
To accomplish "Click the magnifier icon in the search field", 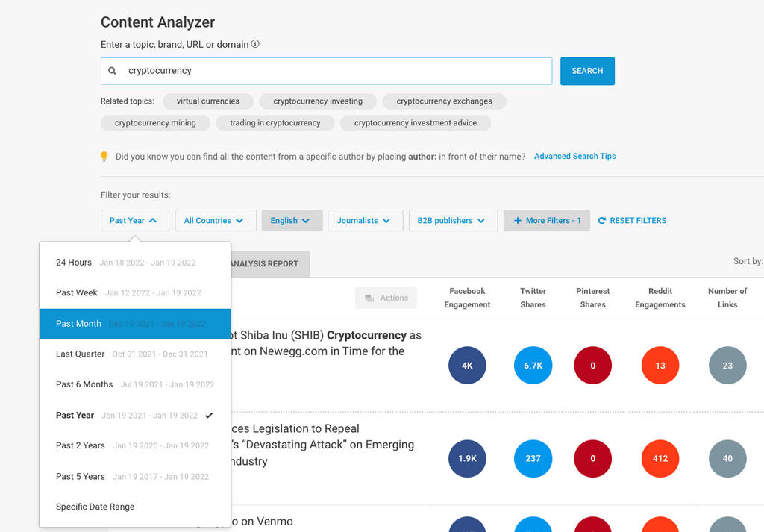I will pos(113,71).
